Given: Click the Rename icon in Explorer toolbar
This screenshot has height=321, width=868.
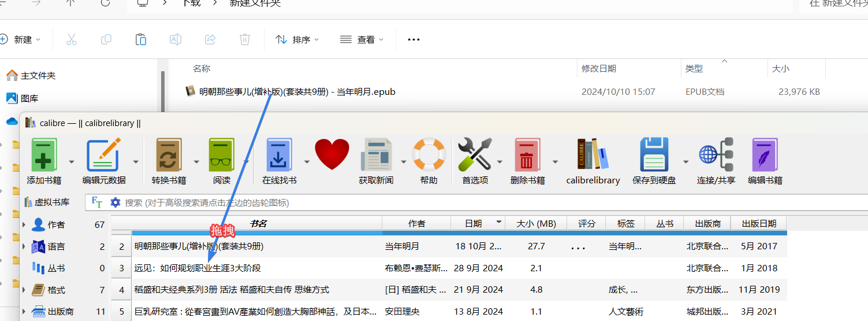Looking at the screenshot, I should click(x=176, y=39).
